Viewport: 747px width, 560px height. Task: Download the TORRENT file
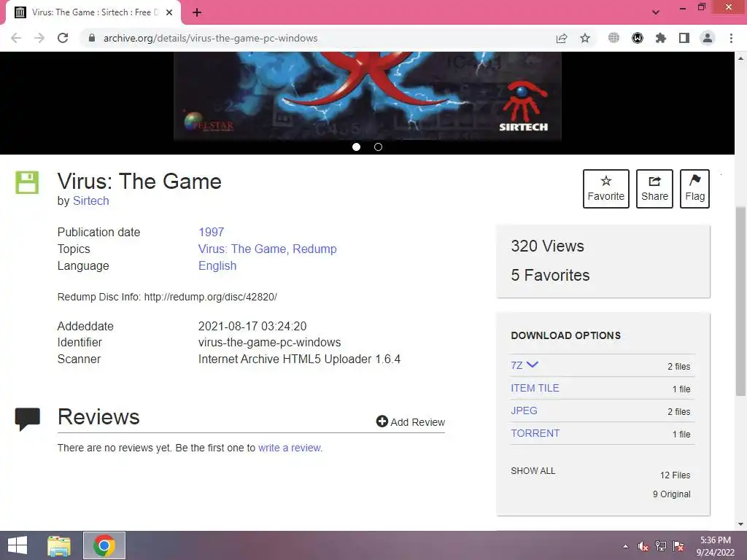[x=535, y=433]
